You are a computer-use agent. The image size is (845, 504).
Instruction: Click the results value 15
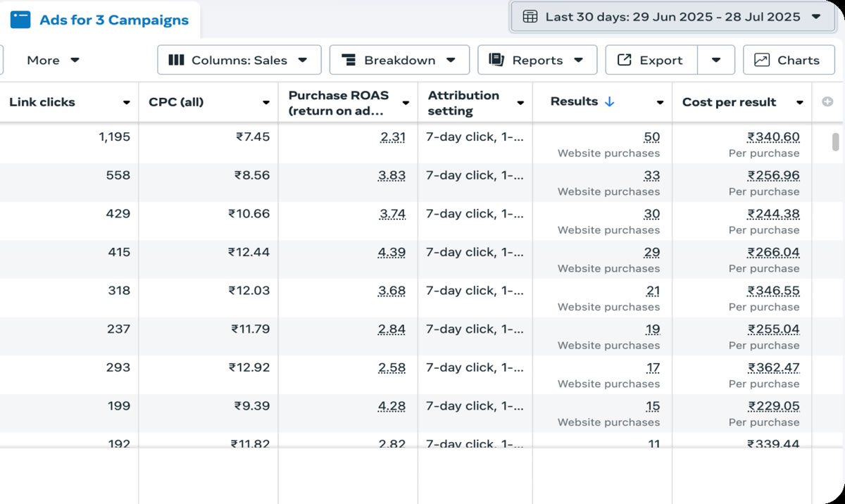coord(653,405)
